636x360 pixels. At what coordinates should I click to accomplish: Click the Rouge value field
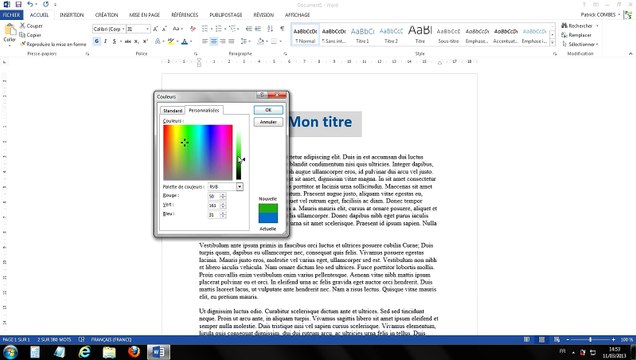click(x=213, y=196)
